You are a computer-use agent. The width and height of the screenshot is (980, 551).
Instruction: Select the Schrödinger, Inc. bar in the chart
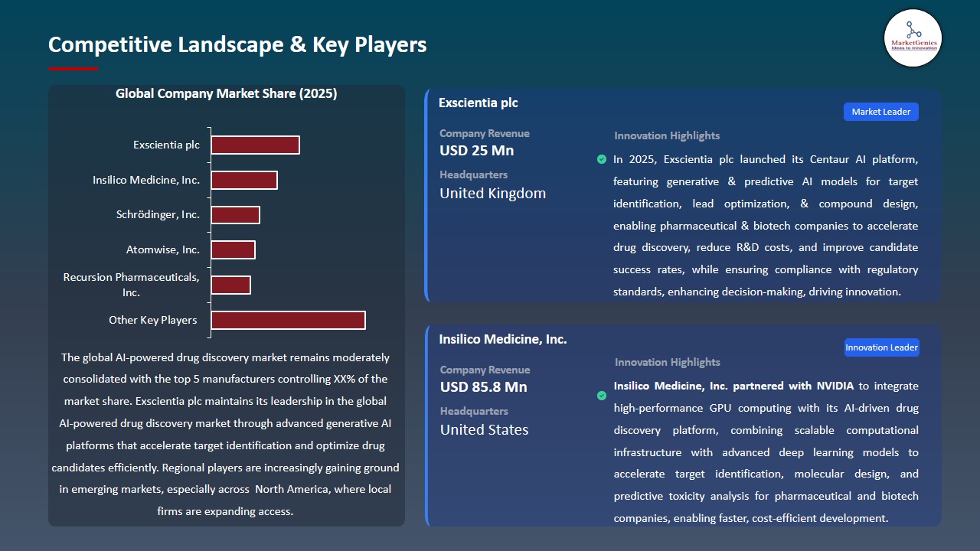coord(236,214)
